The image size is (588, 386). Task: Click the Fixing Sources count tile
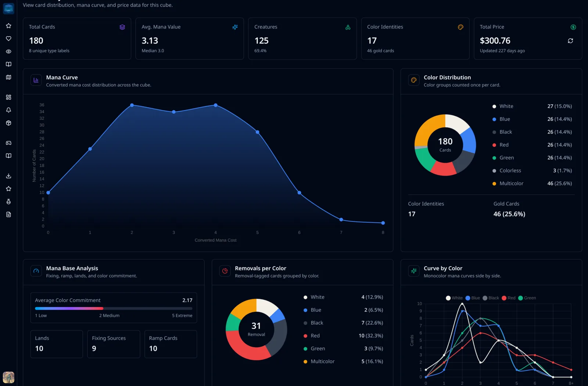[x=114, y=344]
